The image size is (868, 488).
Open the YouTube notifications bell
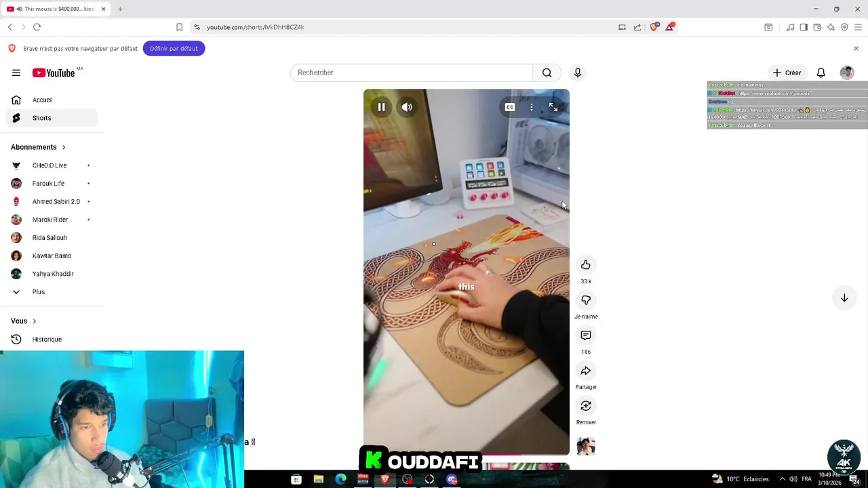pos(821,73)
